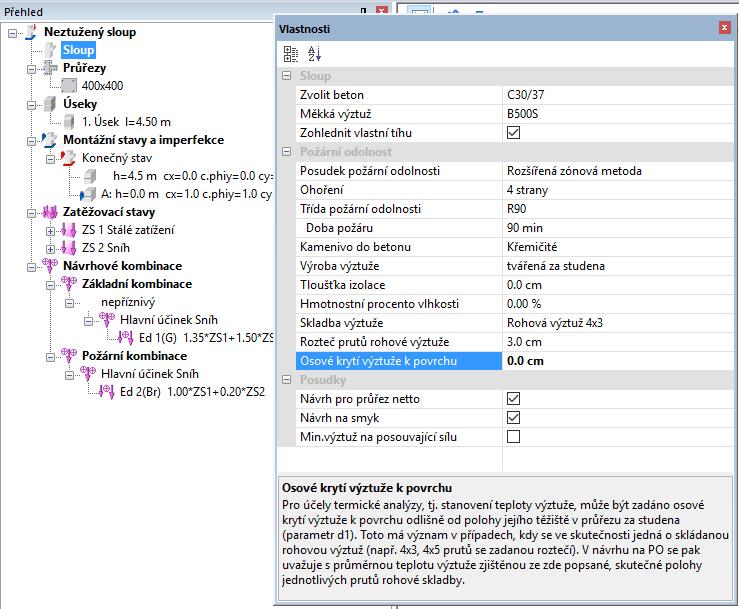Click the categorized view icon in Vlastnosti
Image resolution: width=739 pixels, height=609 pixels.
click(x=291, y=54)
